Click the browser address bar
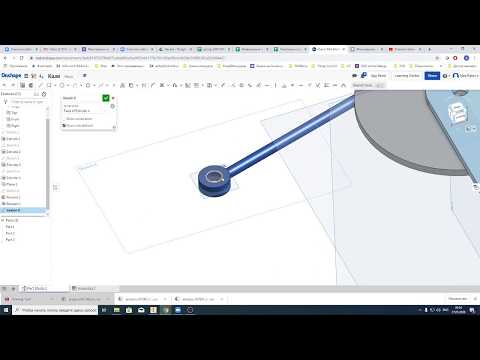Image resolution: width=480 pixels, height=360 pixels. 230,58
